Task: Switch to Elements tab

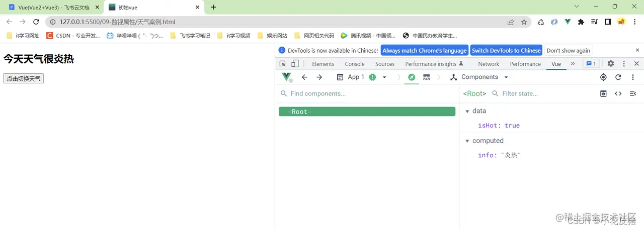Action: [323, 64]
